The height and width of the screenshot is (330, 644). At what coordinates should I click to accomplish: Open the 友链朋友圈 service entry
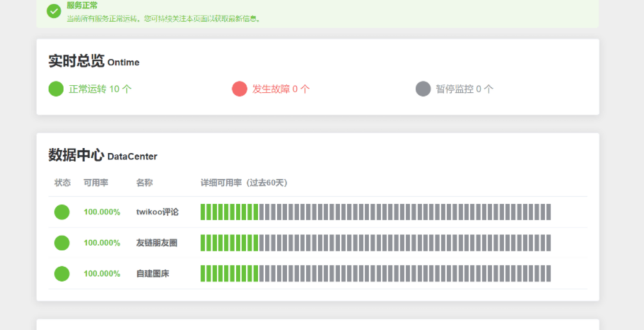tap(157, 243)
